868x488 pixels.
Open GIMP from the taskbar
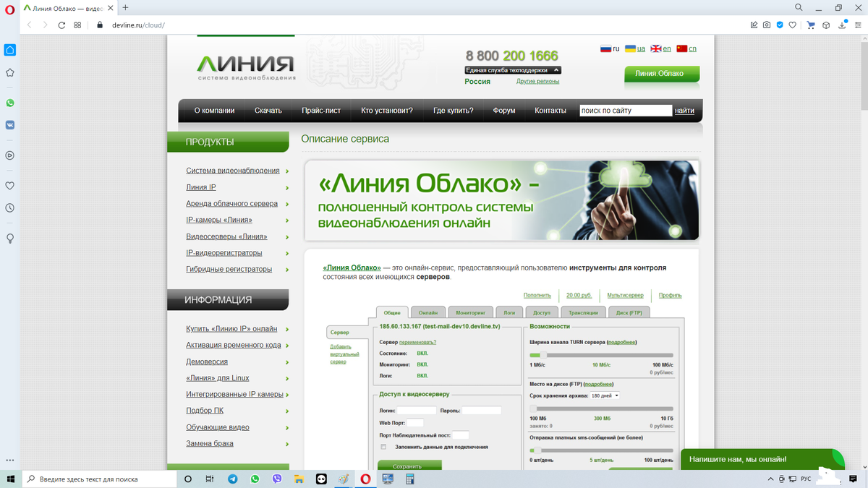click(x=343, y=479)
